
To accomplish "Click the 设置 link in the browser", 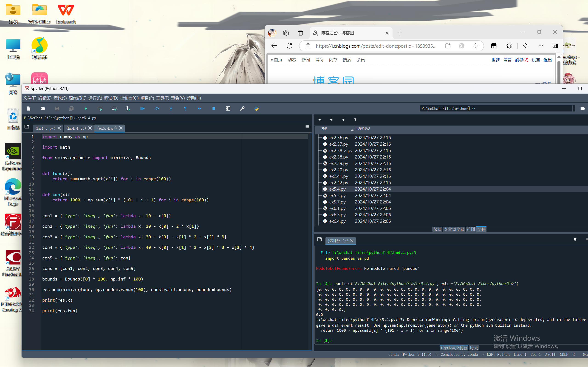I will (536, 60).
